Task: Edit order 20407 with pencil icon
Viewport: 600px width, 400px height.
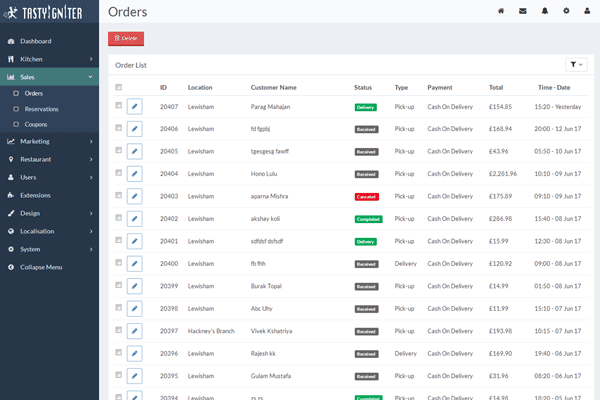Action: pyautogui.click(x=135, y=106)
